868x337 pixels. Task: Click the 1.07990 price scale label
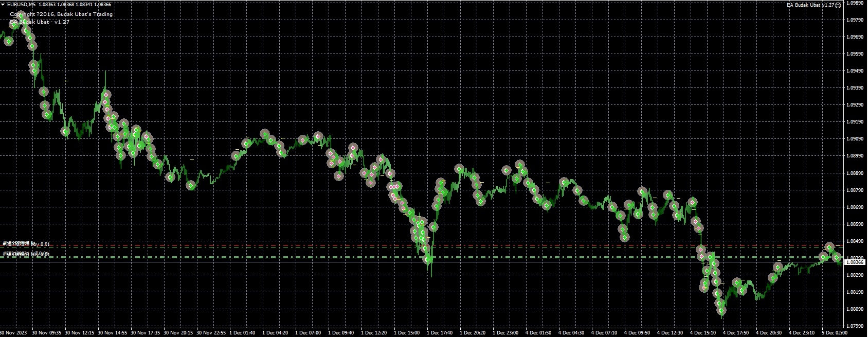point(855,326)
